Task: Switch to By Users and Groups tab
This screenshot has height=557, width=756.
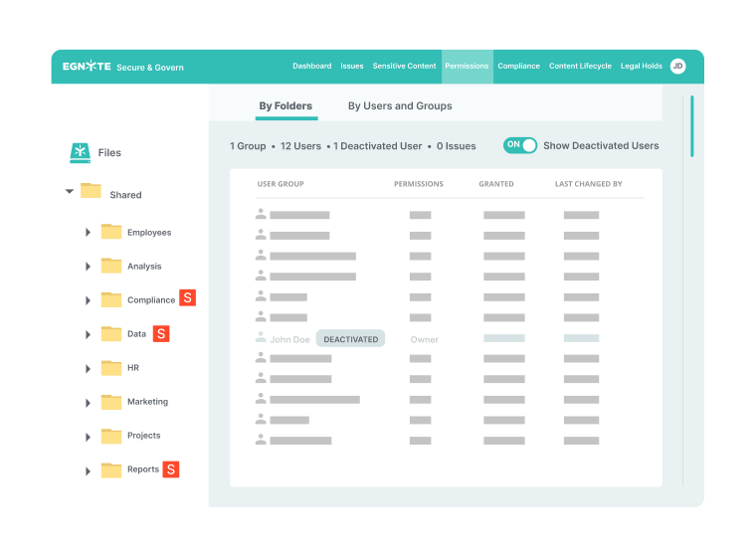Action: coord(400,105)
